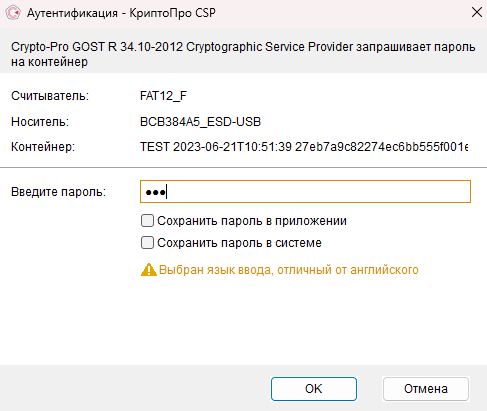
Task: Click the Сохранить пароль в системе label text
Action: tap(239, 243)
